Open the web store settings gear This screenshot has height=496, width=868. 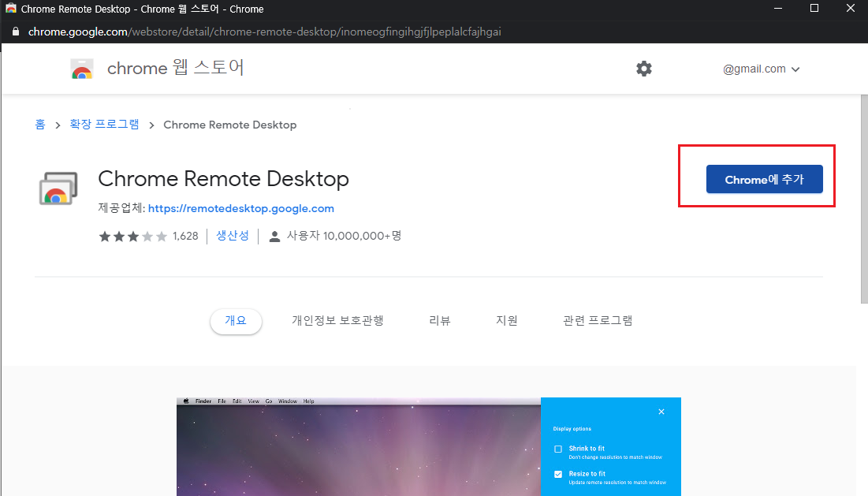pyautogui.click(x=644, y=69)
